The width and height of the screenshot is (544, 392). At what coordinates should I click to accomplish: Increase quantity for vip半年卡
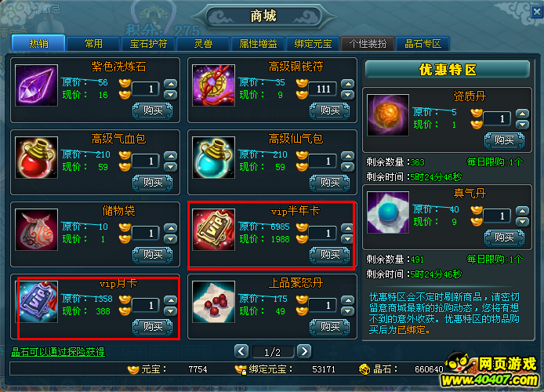(347, 228)
